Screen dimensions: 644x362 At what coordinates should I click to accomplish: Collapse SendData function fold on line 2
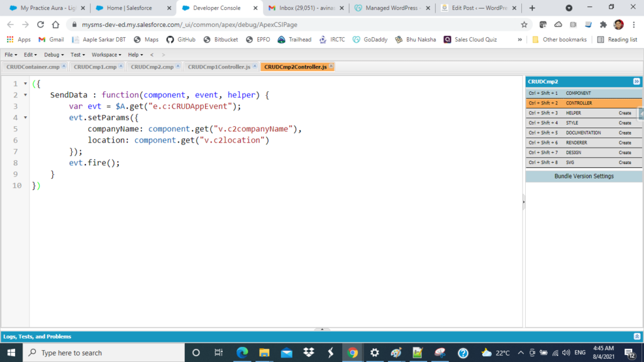pos(25,95)
